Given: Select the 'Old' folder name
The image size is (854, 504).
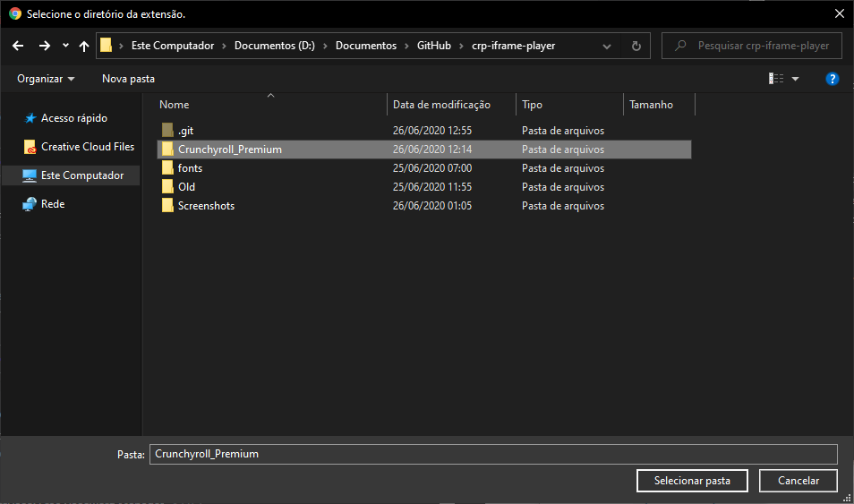Looking at the screenshot, I should 186,187.
